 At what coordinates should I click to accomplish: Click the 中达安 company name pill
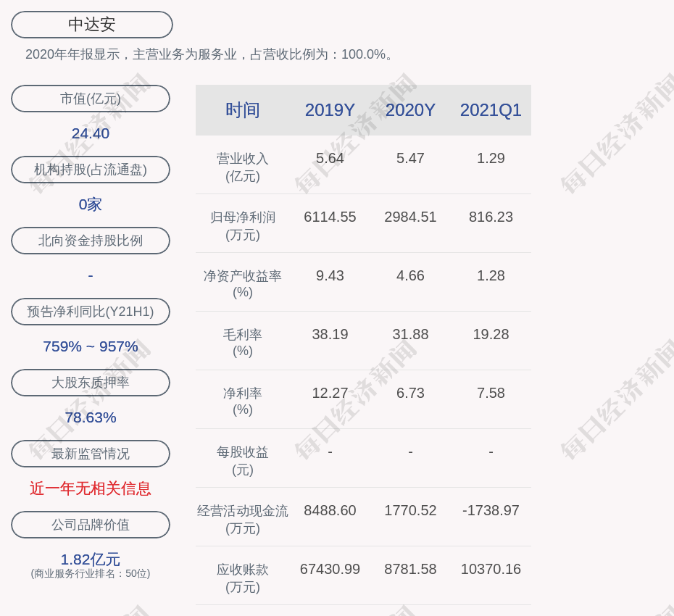click(91, 25)
